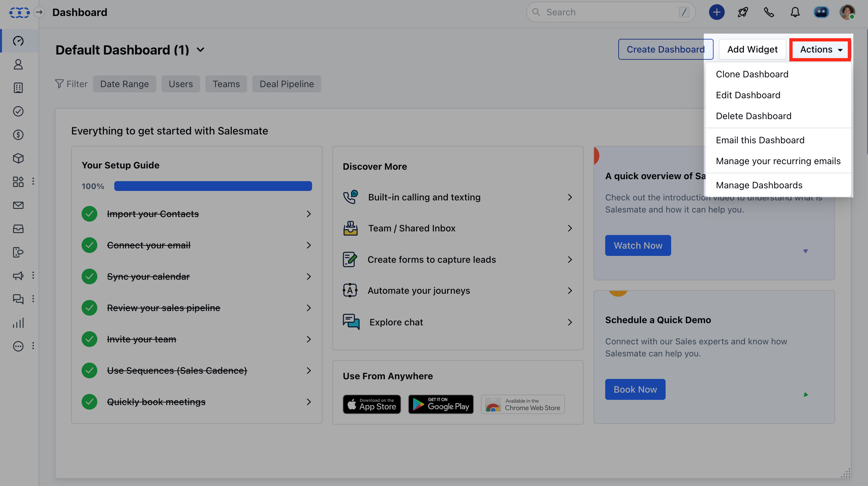Viewport: 868px width, 486px height.
Task: Click the setup guide 100% progress bar
Action: 213,186
